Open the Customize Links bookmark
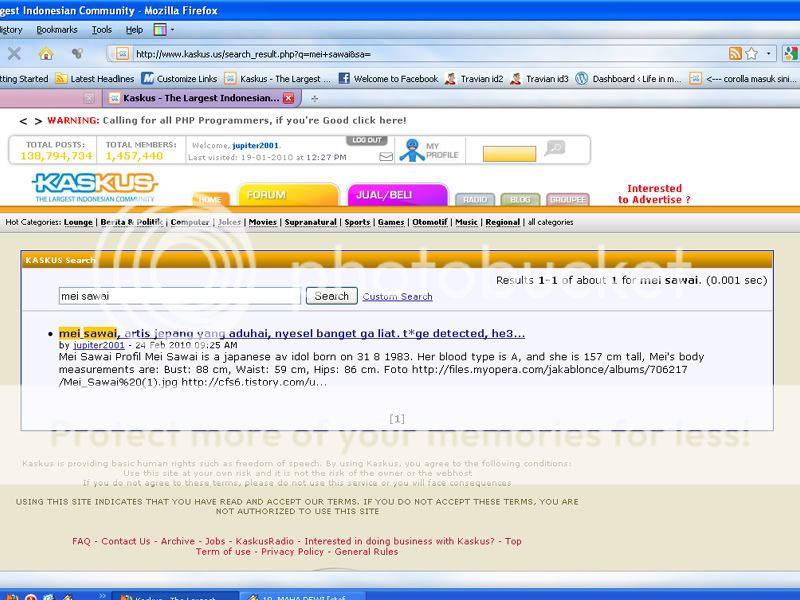The image size is (800, 600). click(x=180, y=79)
